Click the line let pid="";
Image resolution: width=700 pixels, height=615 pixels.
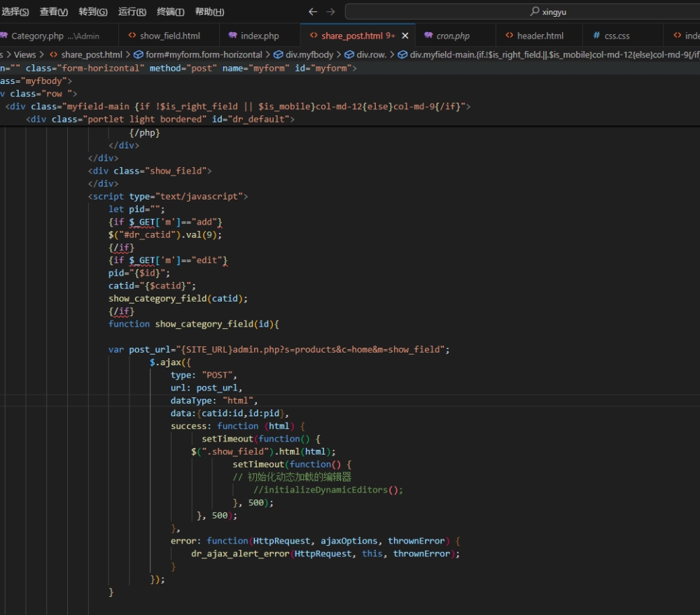(136, 209)
